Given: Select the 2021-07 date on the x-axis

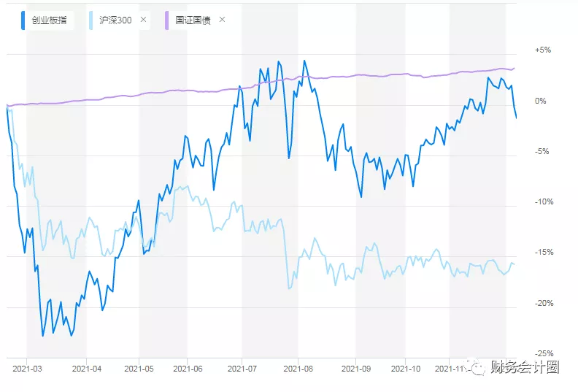Looking at the screenshot, I should pyautogui.click(x=242, y=369).
